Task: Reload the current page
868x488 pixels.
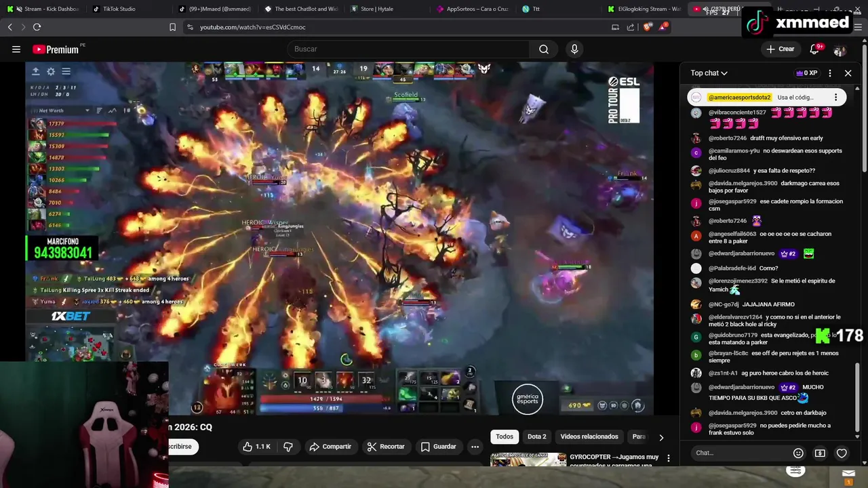Action: click(x=37, y=27)
